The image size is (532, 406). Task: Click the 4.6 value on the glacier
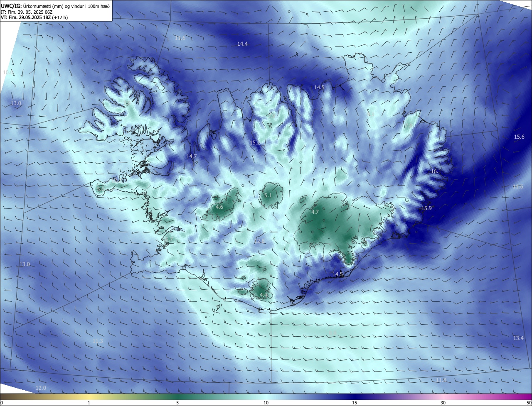click(219, 207)
